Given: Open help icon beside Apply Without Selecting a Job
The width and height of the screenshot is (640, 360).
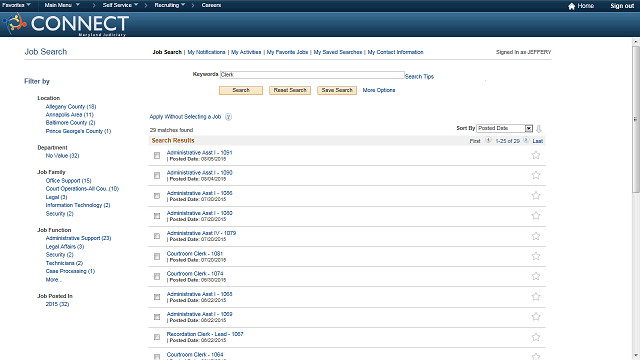Looking at the screenshot, I should coord(229,117).
